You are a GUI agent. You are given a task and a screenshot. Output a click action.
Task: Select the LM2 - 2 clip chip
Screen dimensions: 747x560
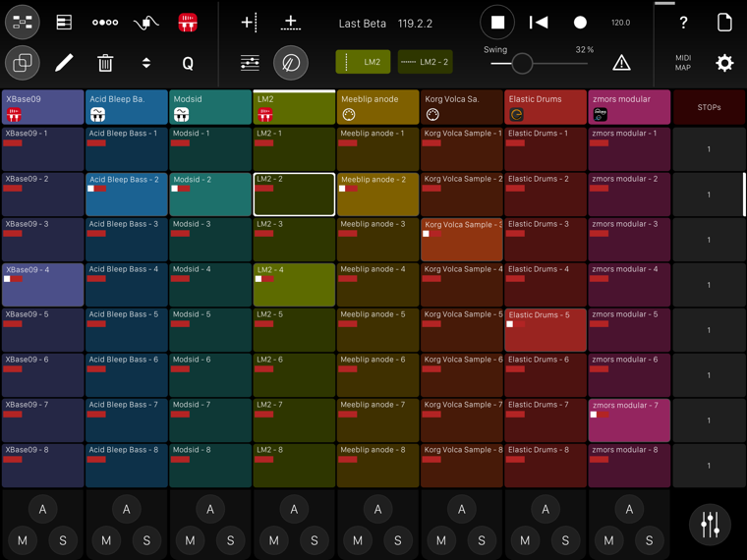tap(425, 62)
